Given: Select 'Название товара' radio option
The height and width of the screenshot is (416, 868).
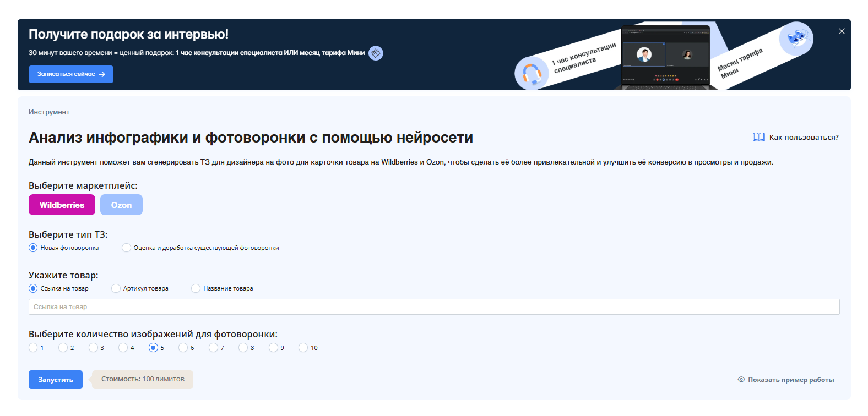Looking at the screenshot, I should point(196,288).
